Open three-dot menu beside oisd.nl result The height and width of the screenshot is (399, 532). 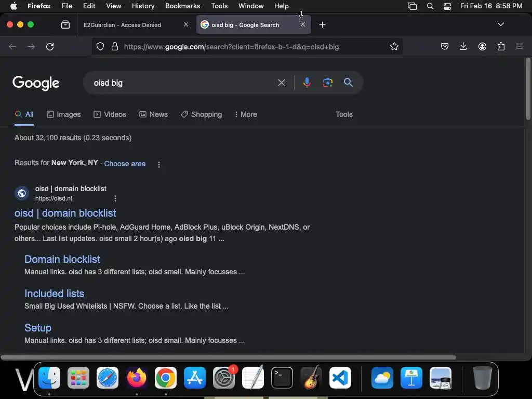[x=115, y=198]
